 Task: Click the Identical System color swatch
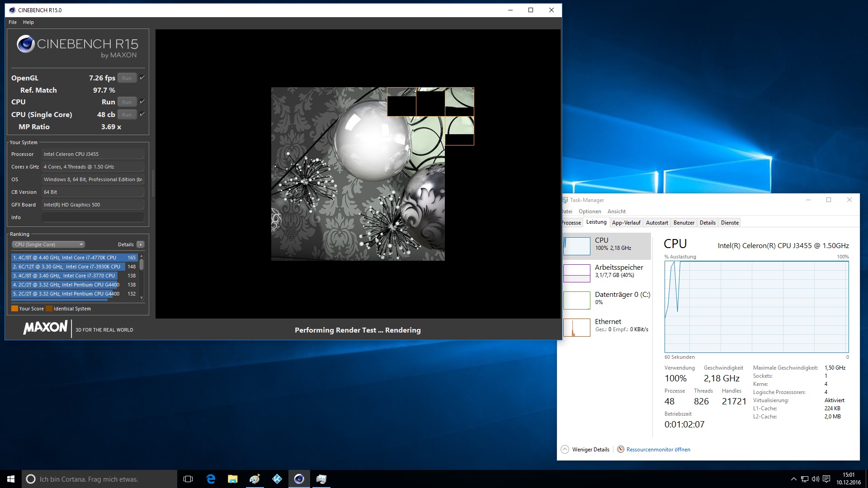pyautogui.click(x=49, y=309)
